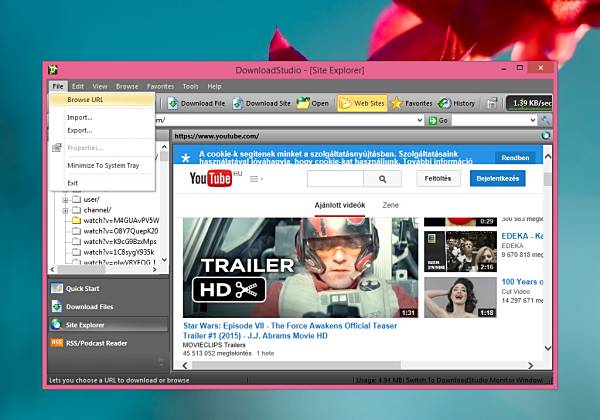Open the Star Wars trailer thumbnail
Screen dimensions: 600x420
point(300,267)
